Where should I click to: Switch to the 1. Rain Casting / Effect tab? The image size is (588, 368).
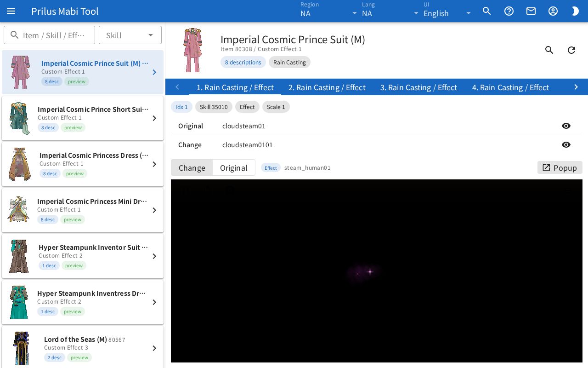click(x=235, y=87)
